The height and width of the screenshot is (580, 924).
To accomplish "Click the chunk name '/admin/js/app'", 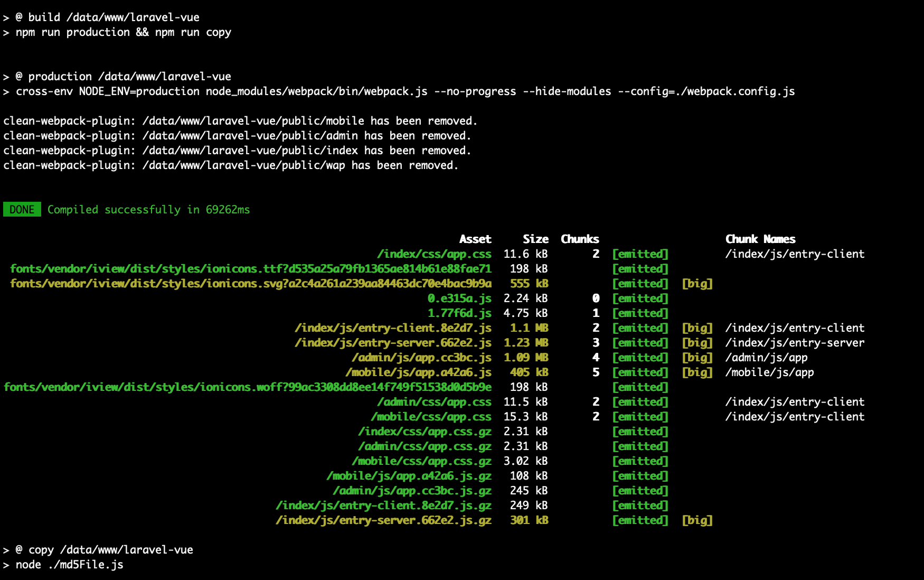I will tap(767, 358).
